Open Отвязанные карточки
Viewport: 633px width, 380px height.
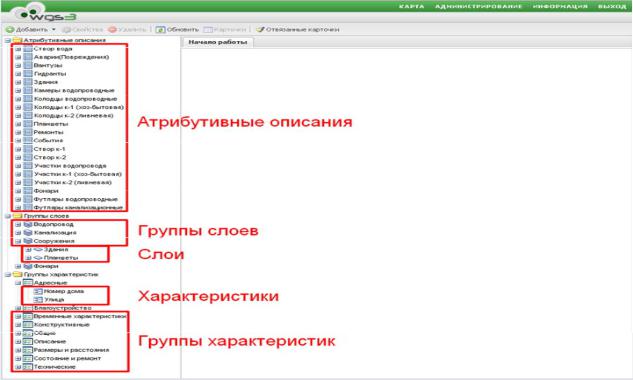pyautogui.click(x=298, y=29)
